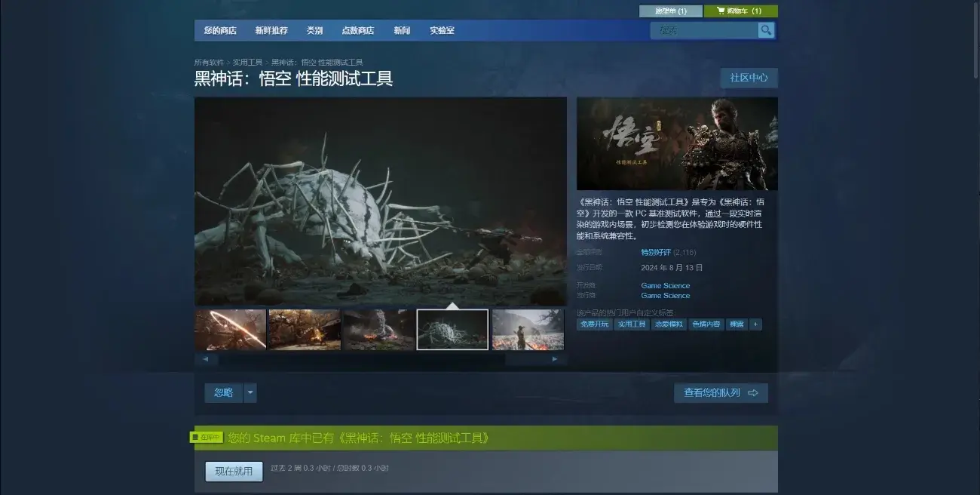Image resolution: width=980 pixels, height=495 pixels.
Task: Open the 实验室 menu item
Action: (x=443, y=31)
